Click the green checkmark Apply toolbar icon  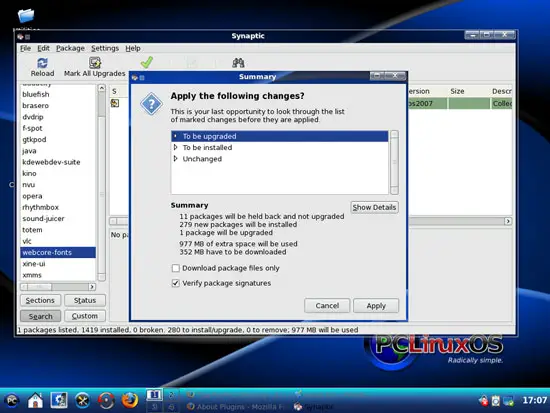tap(147, 62)
